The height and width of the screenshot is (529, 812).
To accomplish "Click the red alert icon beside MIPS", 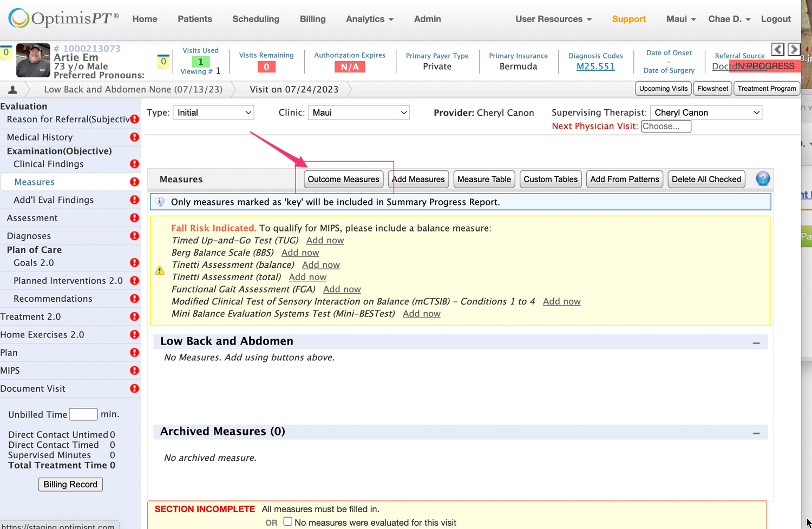I will coord(134,371).
